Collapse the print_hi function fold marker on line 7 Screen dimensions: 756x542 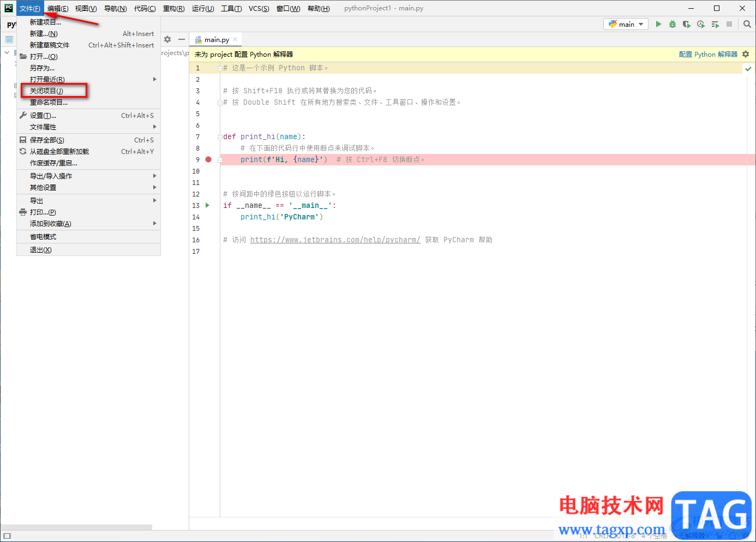click(x=219, y=137)
